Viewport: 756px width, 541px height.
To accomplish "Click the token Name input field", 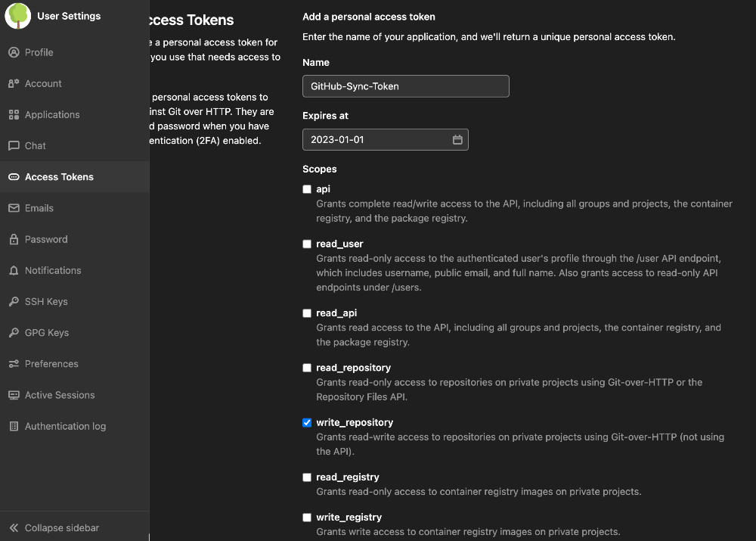I will (405, 86).
